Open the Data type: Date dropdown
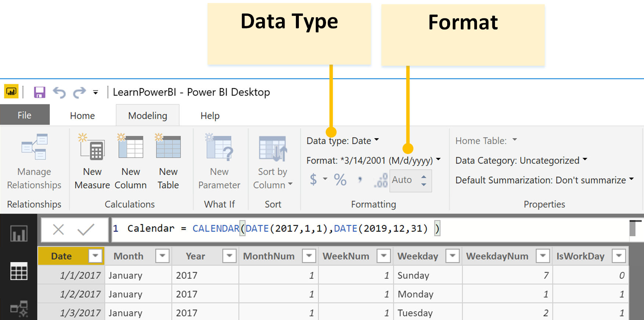This screenshot has width=644, height=320. (343, 141)
